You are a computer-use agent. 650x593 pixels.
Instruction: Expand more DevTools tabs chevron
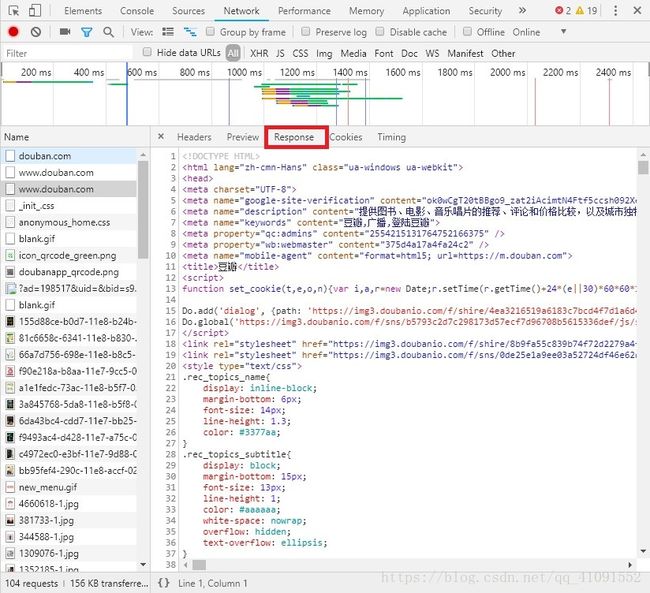click(x=522, y=10)
